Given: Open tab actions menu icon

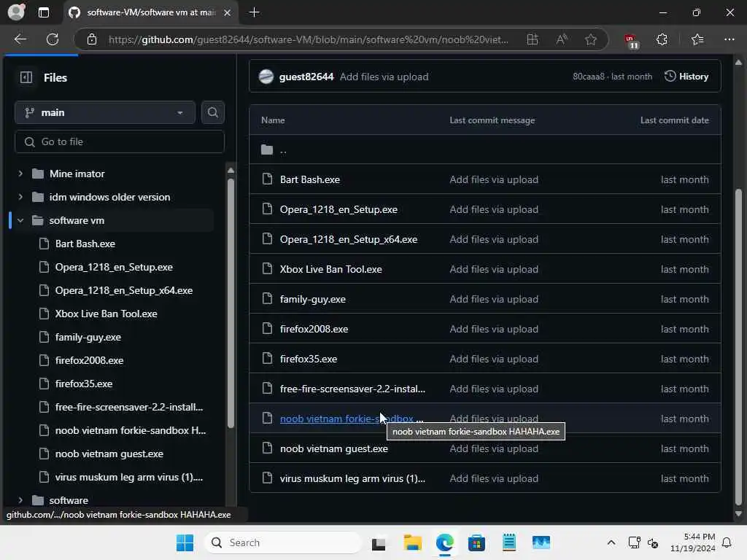Looking at the screenshot, I should point(43,12).
